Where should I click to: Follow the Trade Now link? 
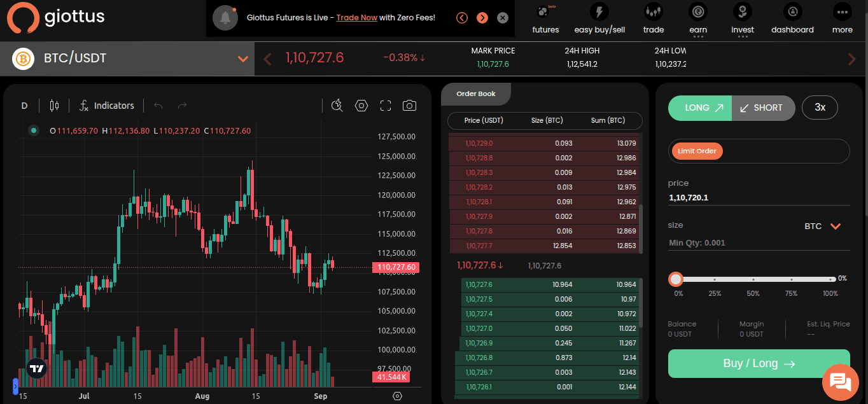pyautogui.click(x=357, y=18)
